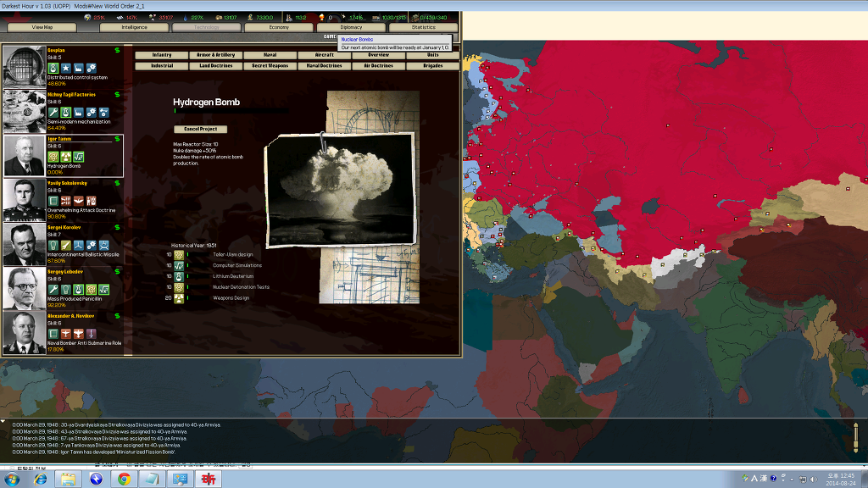
Task: Select the Technology tab
Action: [207, 27]
